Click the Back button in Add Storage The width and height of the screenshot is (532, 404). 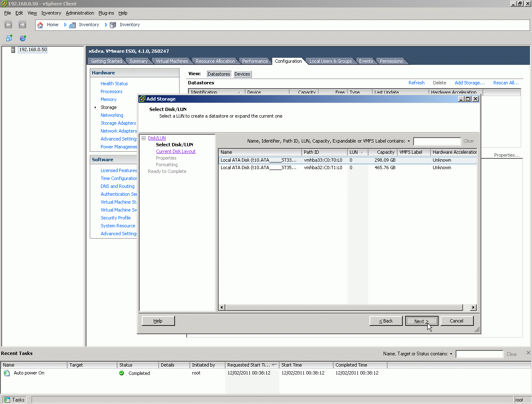[386, 321]
